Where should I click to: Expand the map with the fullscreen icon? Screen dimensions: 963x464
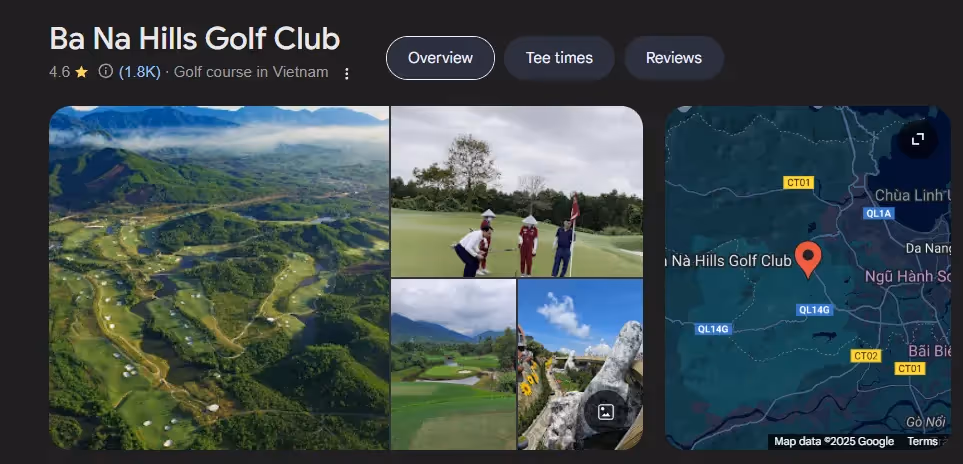point(918,139)
